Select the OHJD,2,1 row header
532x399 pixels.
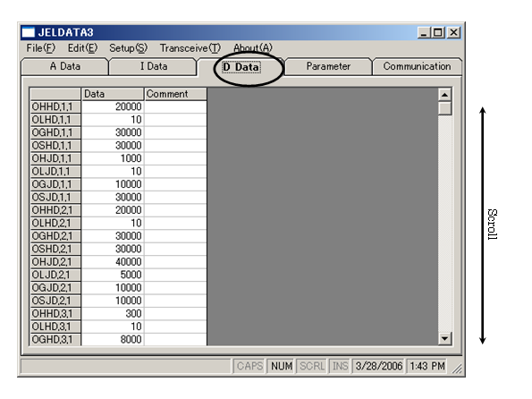coord(55,262)
